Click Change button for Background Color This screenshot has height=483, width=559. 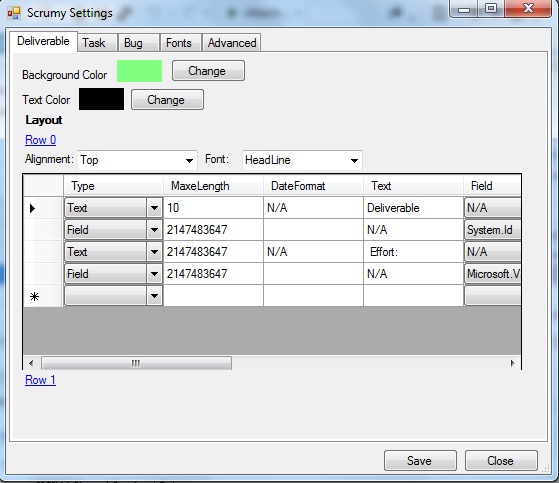coord(208,71)
